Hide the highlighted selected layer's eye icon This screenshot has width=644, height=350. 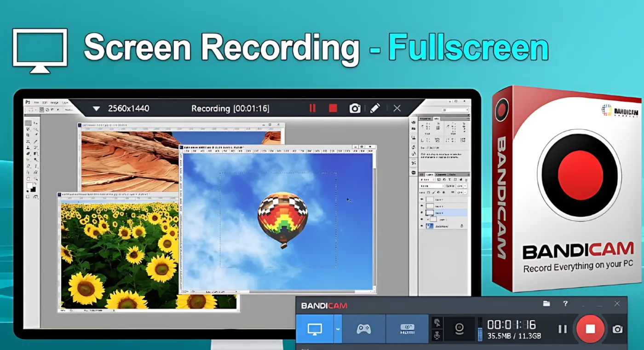pyautogui.click(x=422, y=212)
